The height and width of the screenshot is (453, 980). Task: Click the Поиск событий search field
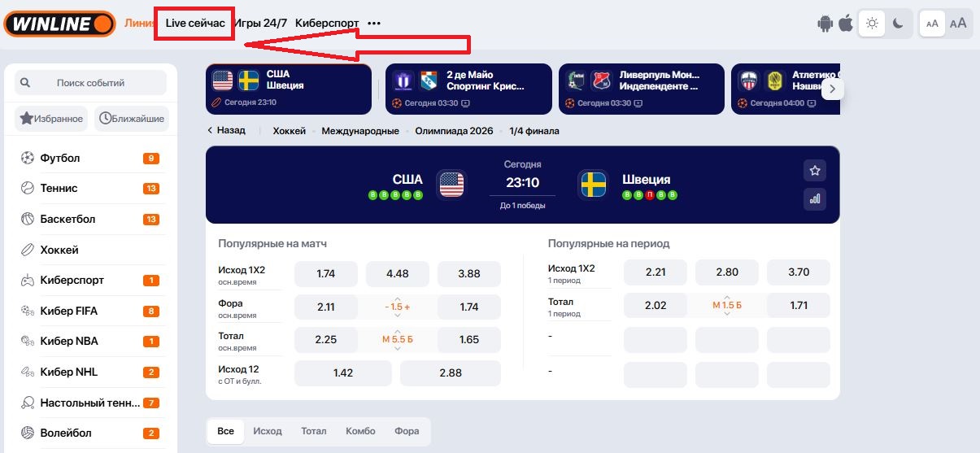click(90, 83)
